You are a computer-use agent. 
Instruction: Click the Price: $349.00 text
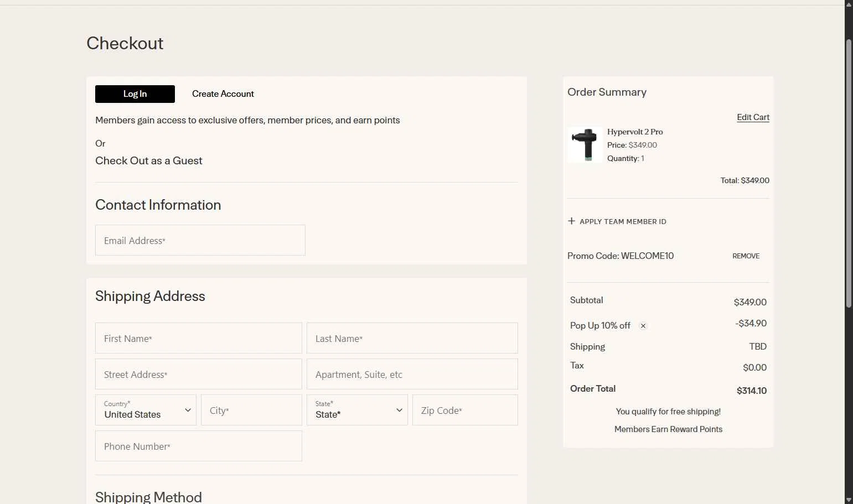click(x=632, y=145)
